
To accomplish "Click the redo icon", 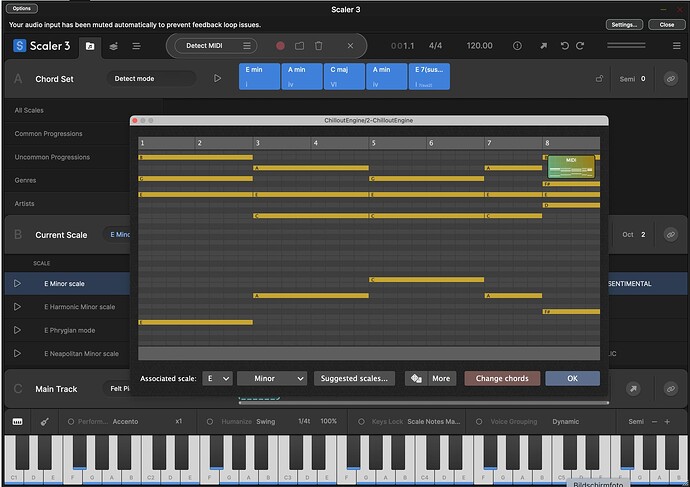I will (x=580, y=46).
